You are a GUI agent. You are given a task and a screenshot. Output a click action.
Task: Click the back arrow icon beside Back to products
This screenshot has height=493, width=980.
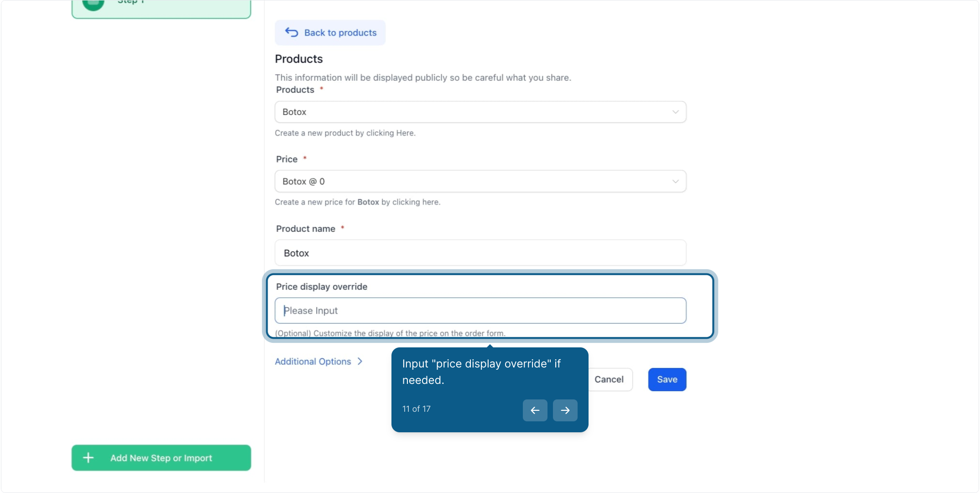[x=292, y=32]
